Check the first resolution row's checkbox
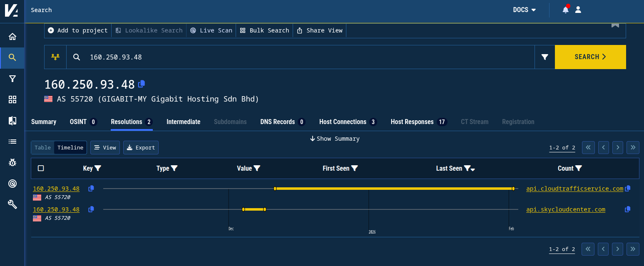The height and width of the screenshot is (266, 644). point(40,188)
